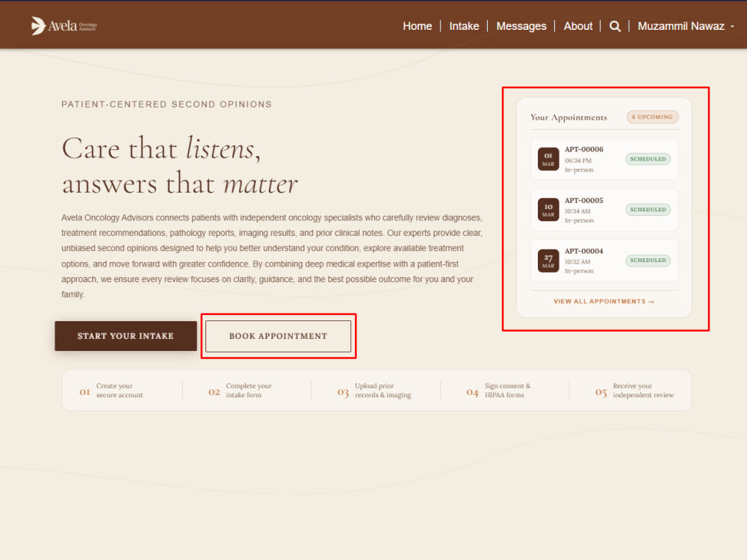The image size is (747, 560).
Task: Click the 10:32 AM appointment time
Action: (577, 262)
